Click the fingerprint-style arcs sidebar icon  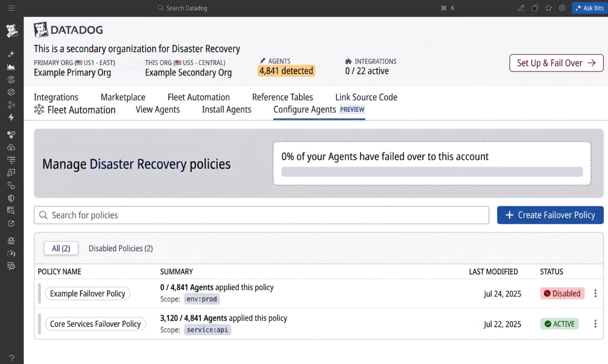pos(11,105)
